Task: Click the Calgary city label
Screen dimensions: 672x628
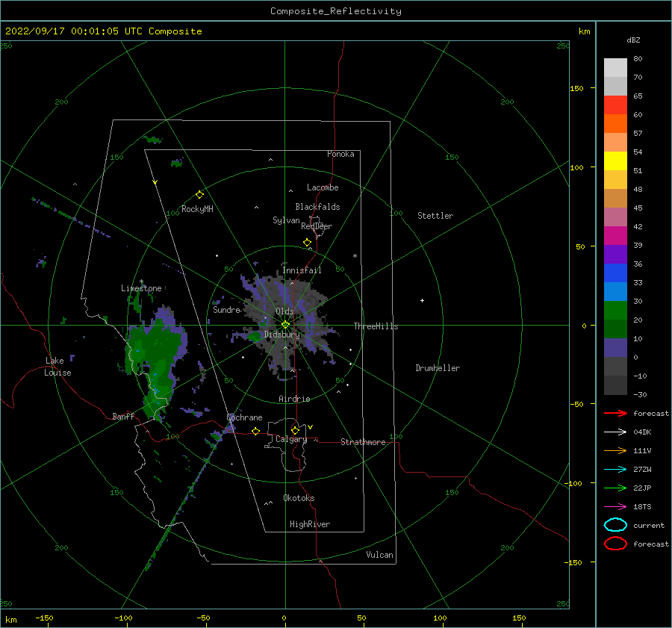Action: pos(291,439)
